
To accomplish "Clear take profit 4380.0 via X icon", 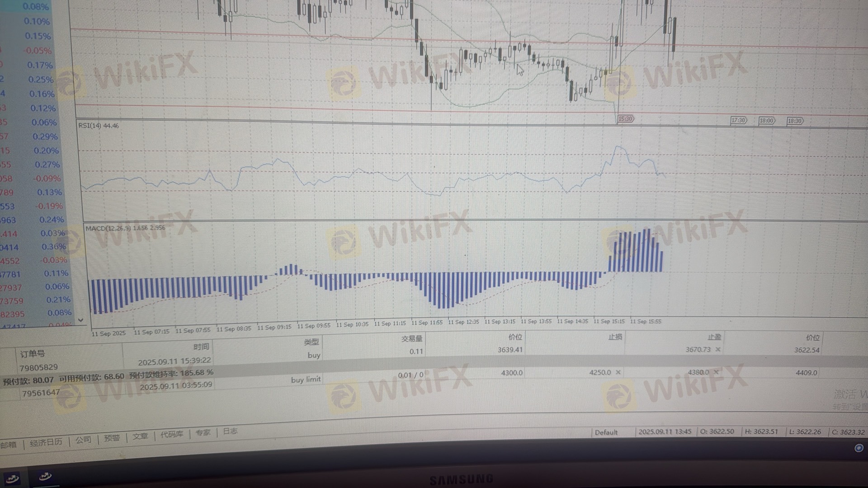I will point(716,372).
